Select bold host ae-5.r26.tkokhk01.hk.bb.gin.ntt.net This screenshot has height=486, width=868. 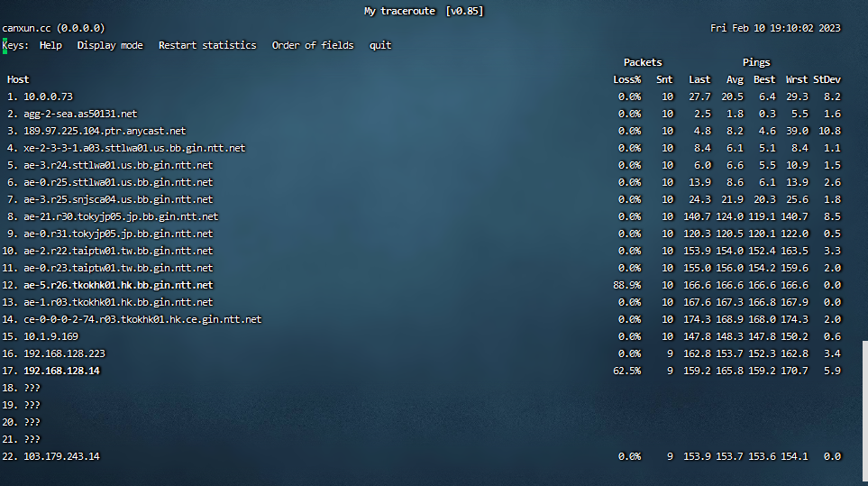pyautogui.click(x=118, y=286)
